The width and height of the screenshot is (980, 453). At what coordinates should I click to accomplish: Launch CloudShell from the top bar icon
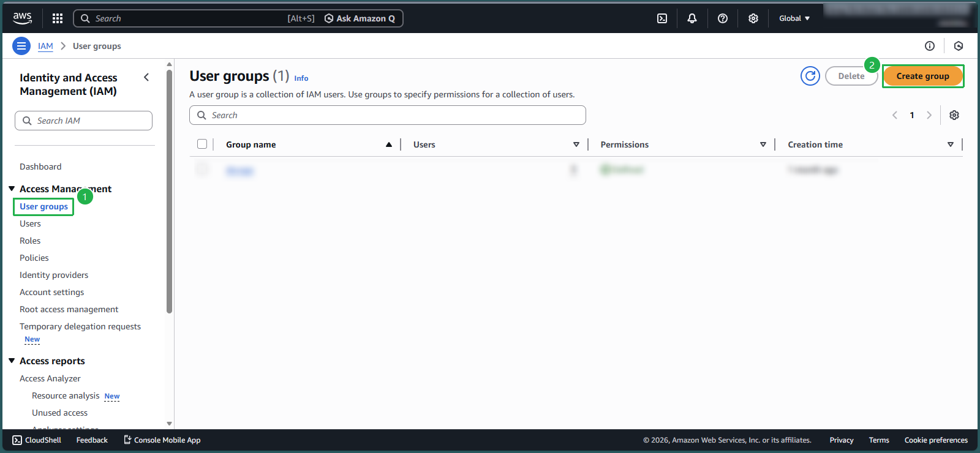pos(662,18)
